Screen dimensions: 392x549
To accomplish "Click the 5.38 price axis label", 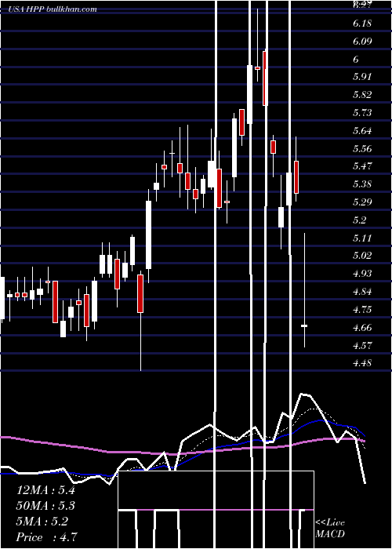I will pyautogui.click(x=362, y=184).
